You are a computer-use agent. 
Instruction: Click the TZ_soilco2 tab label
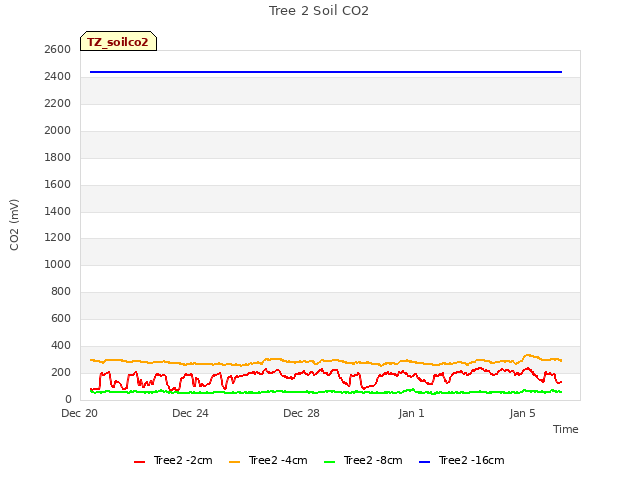tap(118, 42)
